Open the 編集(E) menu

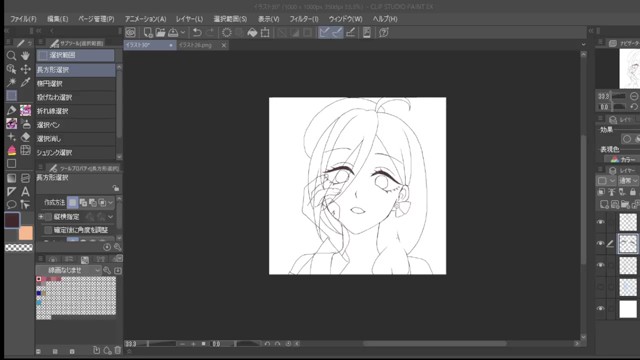[58, 19]
